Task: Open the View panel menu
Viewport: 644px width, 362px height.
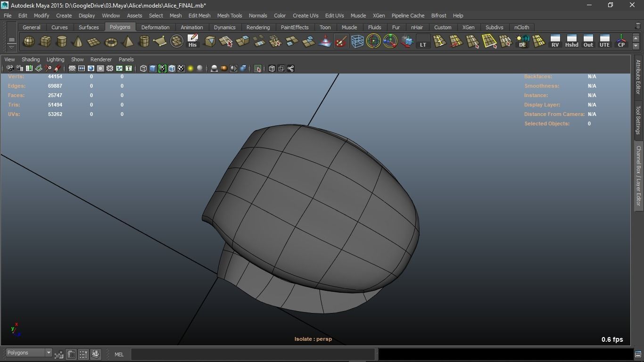Action: pos(9,59)
